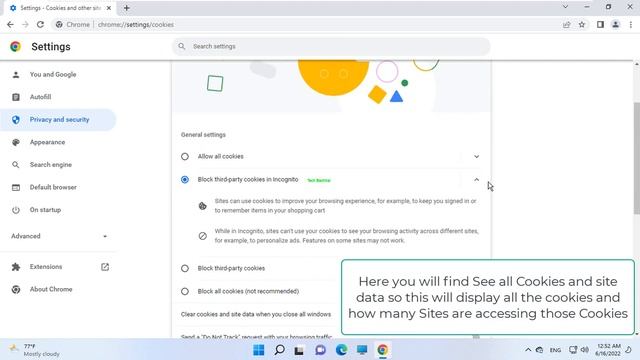The height and width of the screenshot is (360, 640).
Task: Show hidden system tray icons
Action: (x=528, y=350)
